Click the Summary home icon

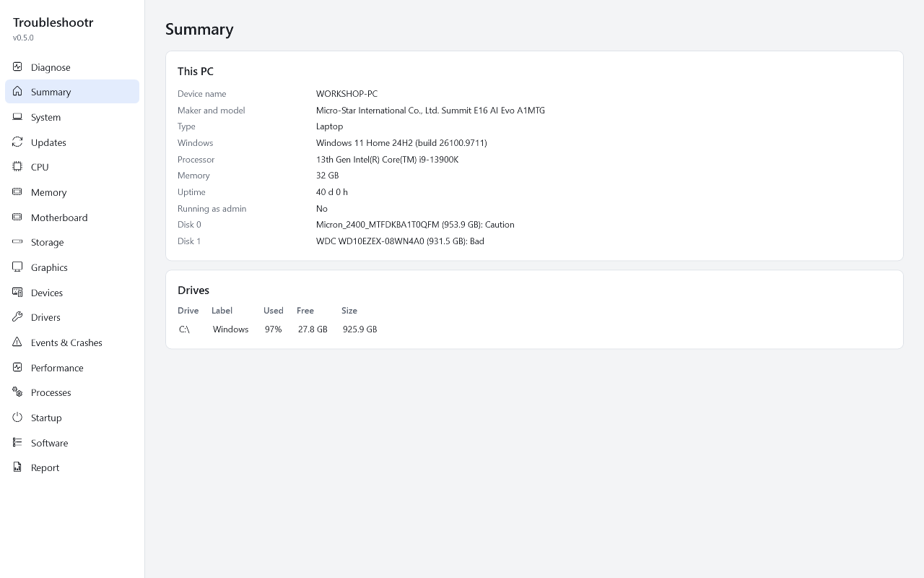point(17,92)
